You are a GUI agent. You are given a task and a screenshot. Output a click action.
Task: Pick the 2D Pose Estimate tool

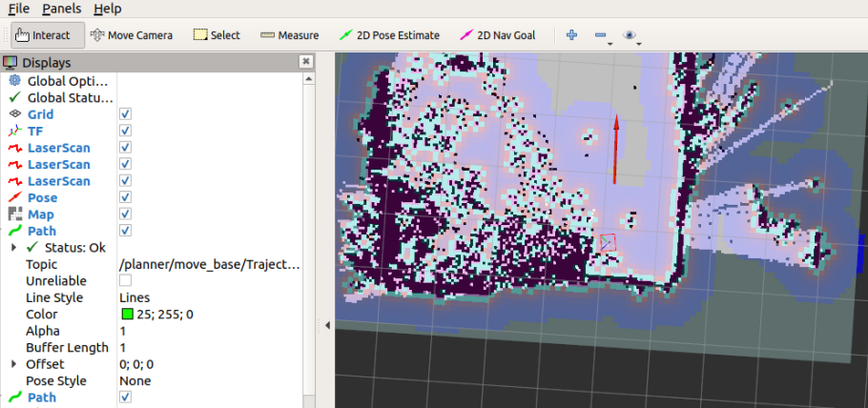click(x=389, y=35)
